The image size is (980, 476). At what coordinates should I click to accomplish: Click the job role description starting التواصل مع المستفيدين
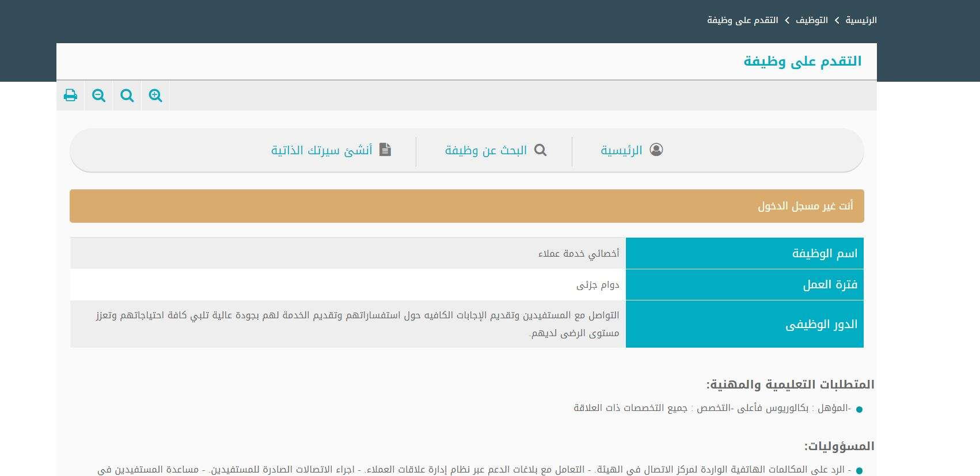pos(358,324)
